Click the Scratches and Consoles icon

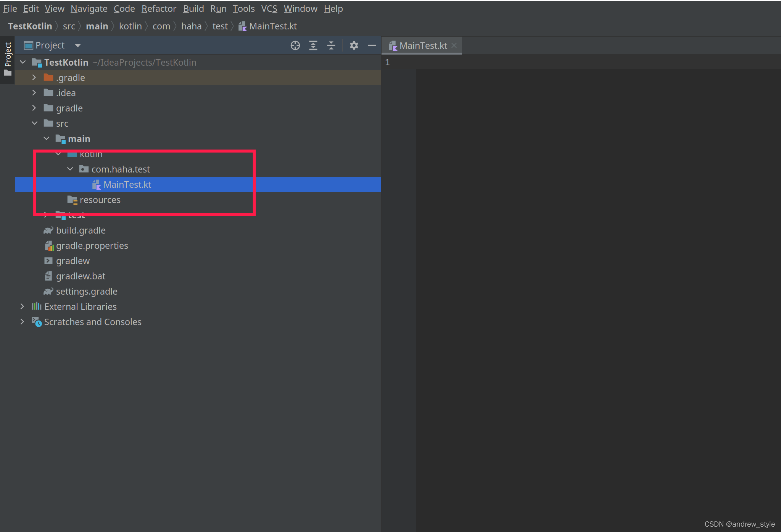click(37, 322)
